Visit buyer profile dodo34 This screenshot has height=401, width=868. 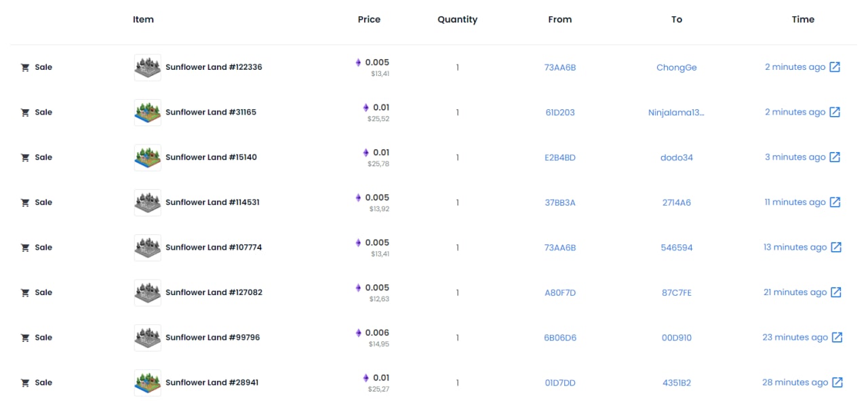[x=676, y=157]
